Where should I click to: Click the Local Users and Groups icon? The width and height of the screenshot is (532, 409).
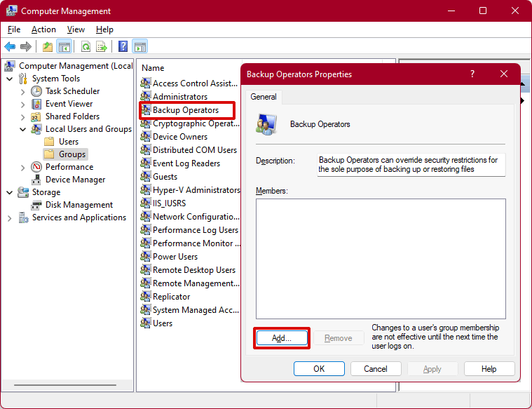pos(36,129)
